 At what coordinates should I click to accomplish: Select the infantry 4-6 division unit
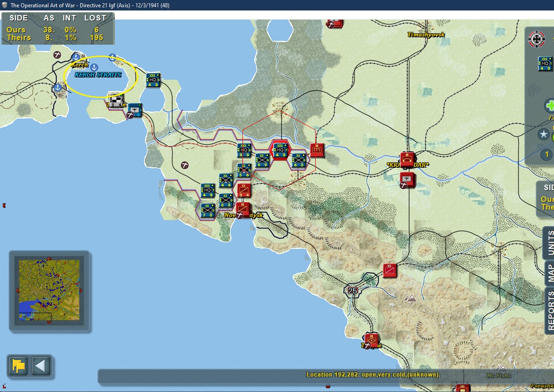pos(226,181)
